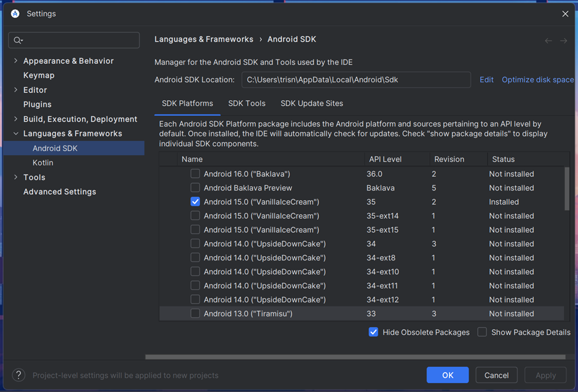
Task: Click '34-ext10' API level cell
Action: pos(382,272)
